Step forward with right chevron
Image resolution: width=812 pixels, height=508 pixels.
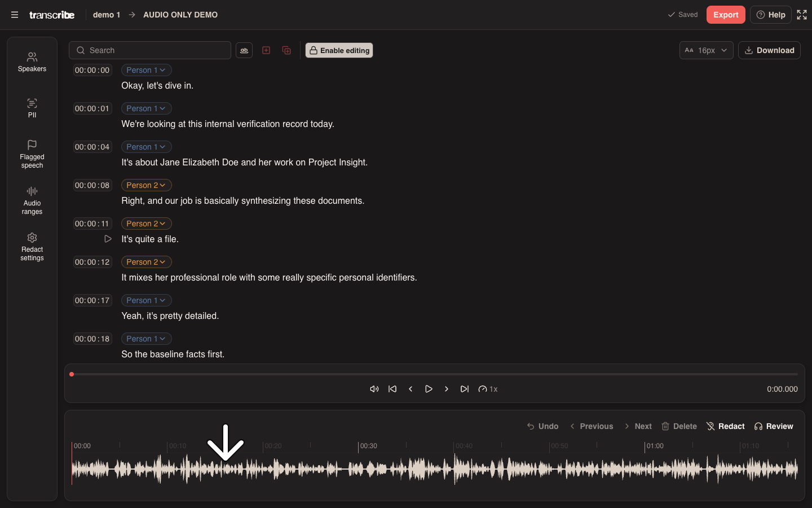[447, 389]
